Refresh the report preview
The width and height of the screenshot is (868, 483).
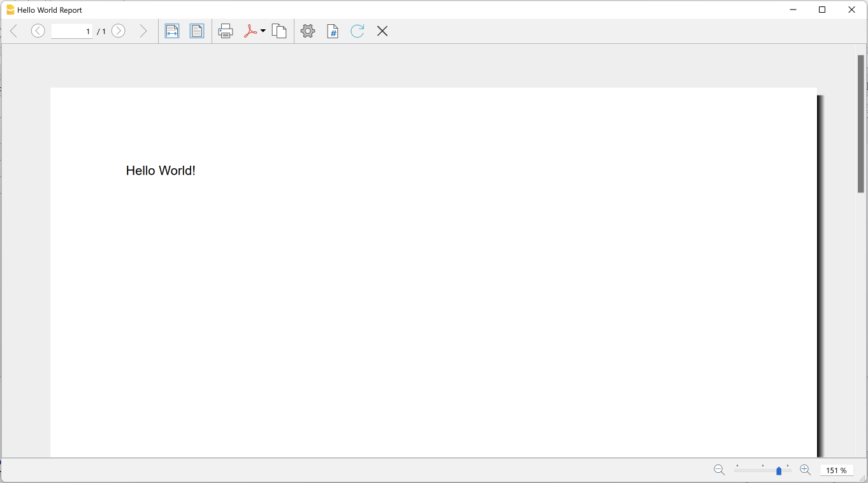point(357,31)
